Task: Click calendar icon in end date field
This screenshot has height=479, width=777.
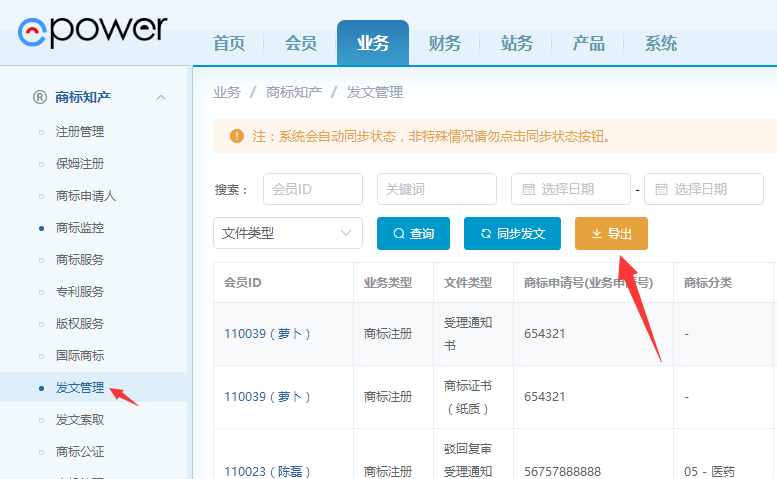Action: tap(661, 189)
